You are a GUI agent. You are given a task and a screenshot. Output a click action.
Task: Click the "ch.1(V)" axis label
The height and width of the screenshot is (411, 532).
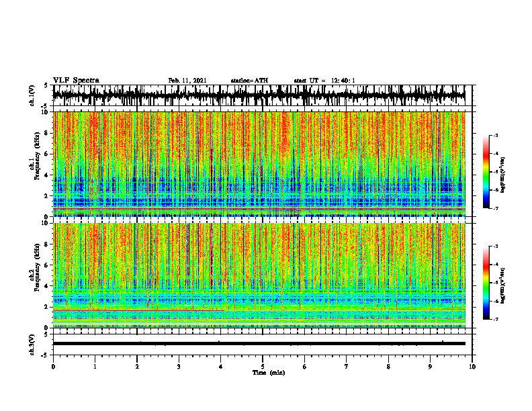[x=32, y=96]
